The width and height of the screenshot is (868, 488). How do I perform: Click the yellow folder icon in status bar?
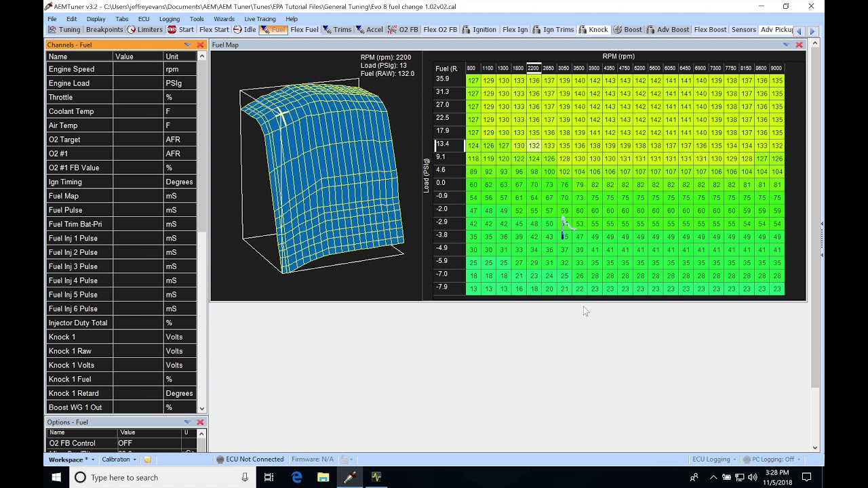[147, 460]
